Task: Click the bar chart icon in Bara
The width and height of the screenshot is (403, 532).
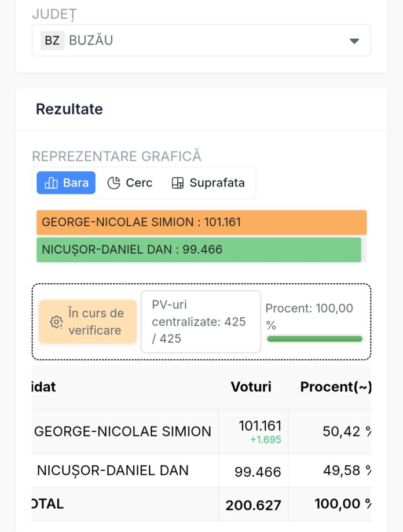Action: click(x=52, y=183)
